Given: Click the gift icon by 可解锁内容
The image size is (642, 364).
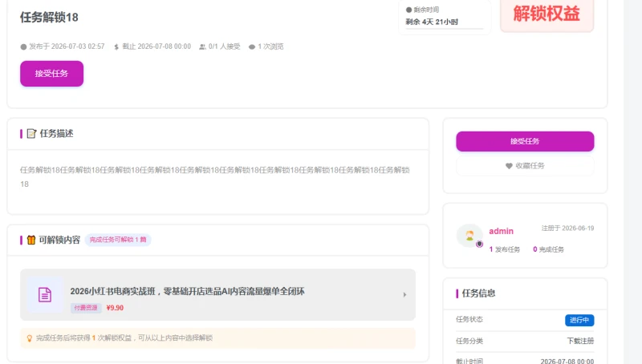Looking at the screenshot, I should 31,240.
